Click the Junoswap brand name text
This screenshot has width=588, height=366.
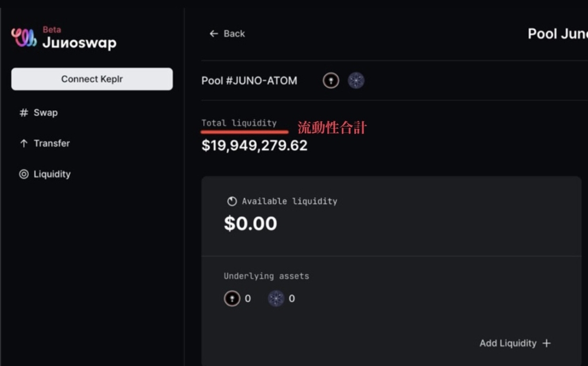tap(79, 43)
